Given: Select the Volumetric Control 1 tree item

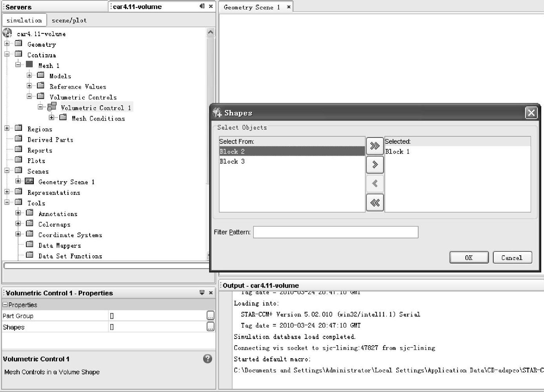Looking at the screenshot, I should coord(96,108).
